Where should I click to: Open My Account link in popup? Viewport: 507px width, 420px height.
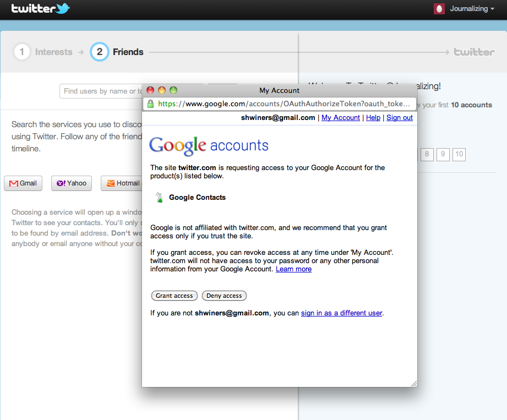(x=341, y=118)
